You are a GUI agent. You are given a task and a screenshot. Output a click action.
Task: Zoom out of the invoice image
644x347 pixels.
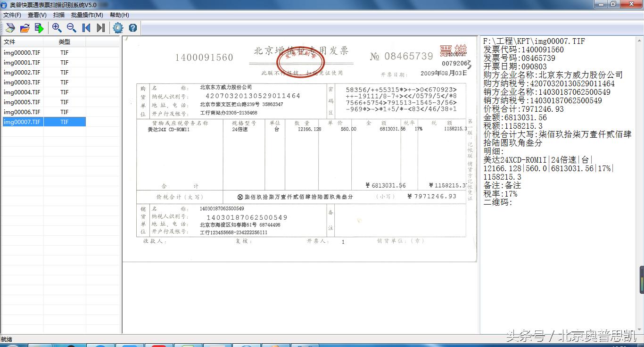(x=71, y=28)
